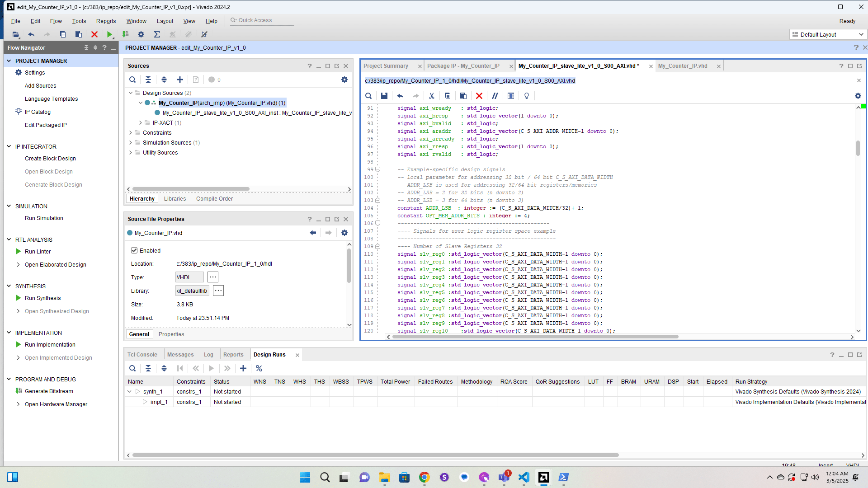
Task: Click percent icon in Design Runs toolbar
Action: [259, 368]
